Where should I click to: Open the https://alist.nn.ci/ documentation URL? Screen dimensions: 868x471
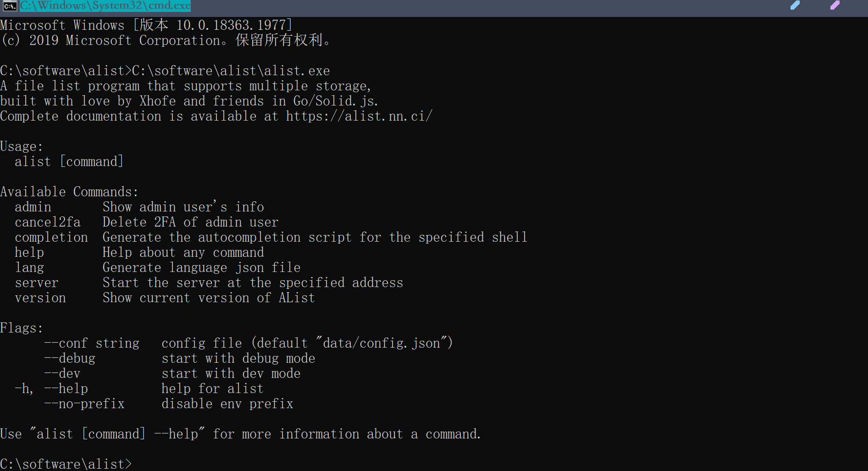point(359,116)
